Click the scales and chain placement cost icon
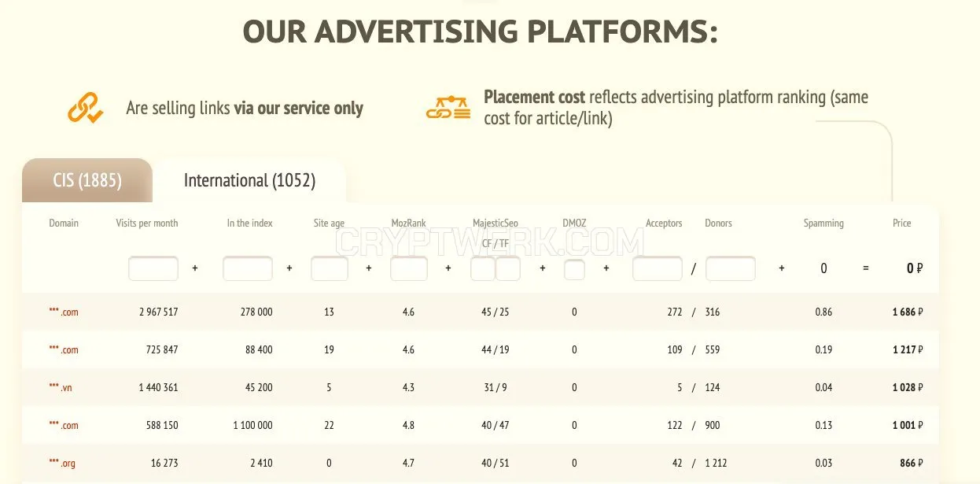Image resolution: width=980 pixels, height=484 pixels. coord(448,108)
